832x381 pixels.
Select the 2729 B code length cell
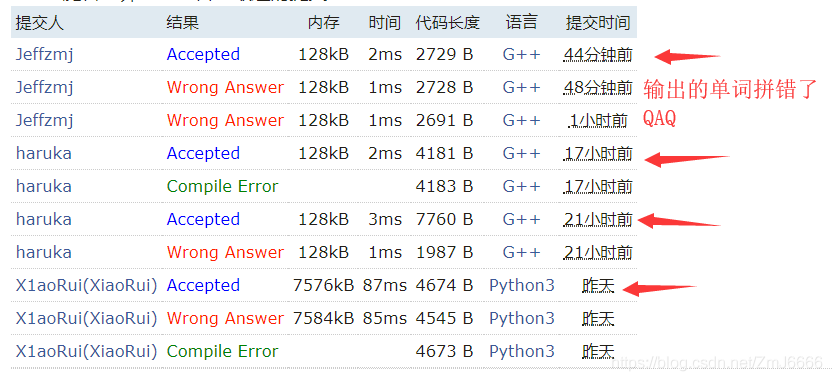pos(444,55)
